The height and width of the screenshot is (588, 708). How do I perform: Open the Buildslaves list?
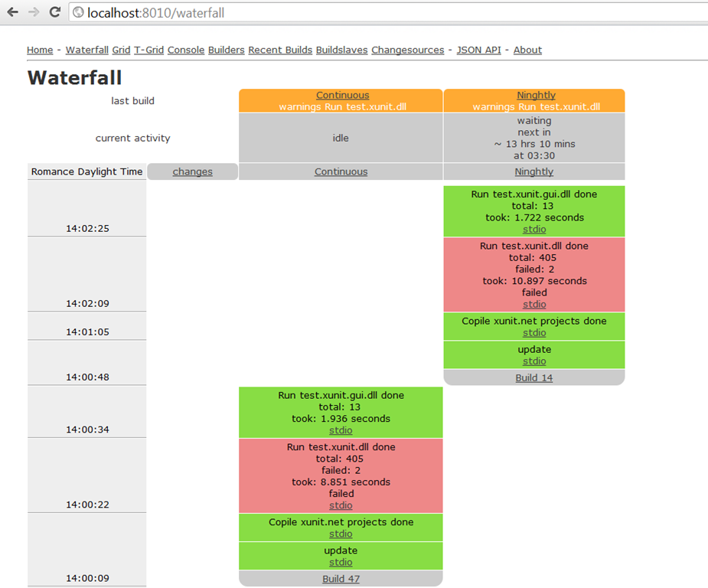[x=342, y=50]
